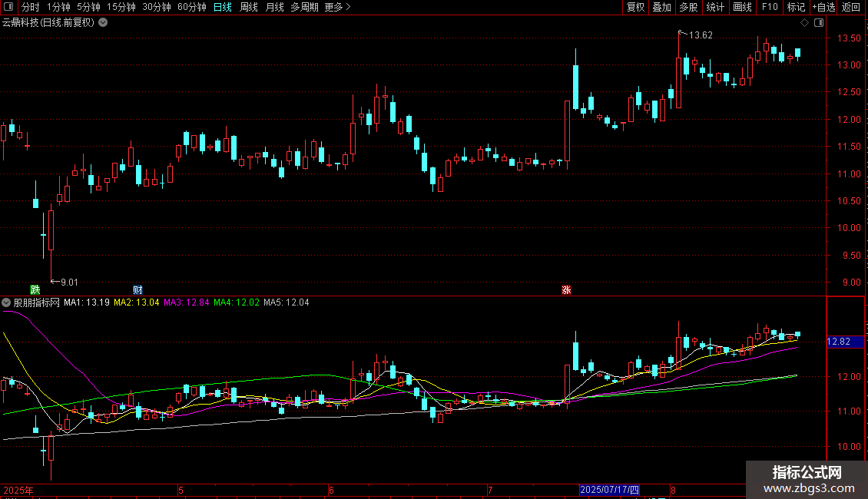Click the lower pane 10.00 axis label
868x499 pixels.
[x=849, y=447]
